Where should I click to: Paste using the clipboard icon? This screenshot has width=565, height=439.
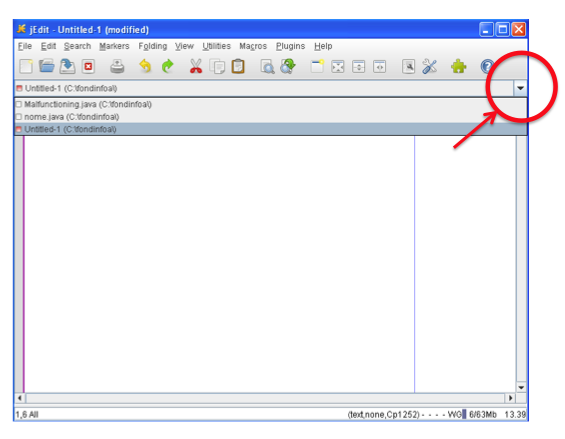pyautogui.click(x=238, y=67)
